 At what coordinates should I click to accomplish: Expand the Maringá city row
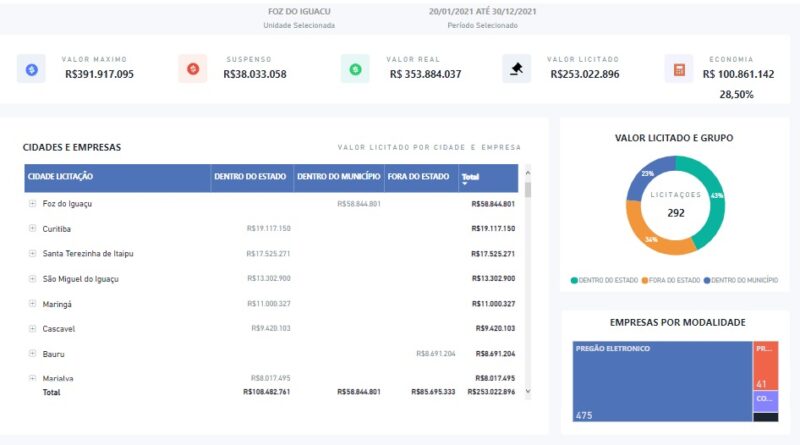click(33, 304)
